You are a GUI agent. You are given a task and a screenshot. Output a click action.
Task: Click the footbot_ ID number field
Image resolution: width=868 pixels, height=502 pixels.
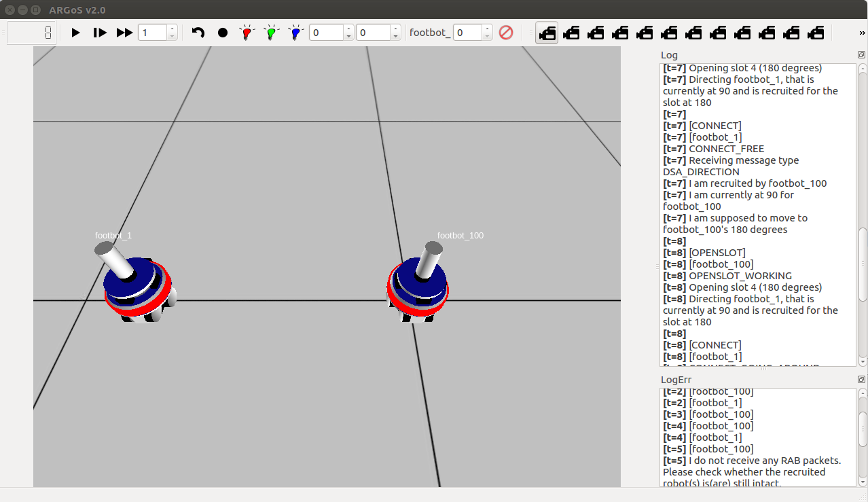(467, 33)
